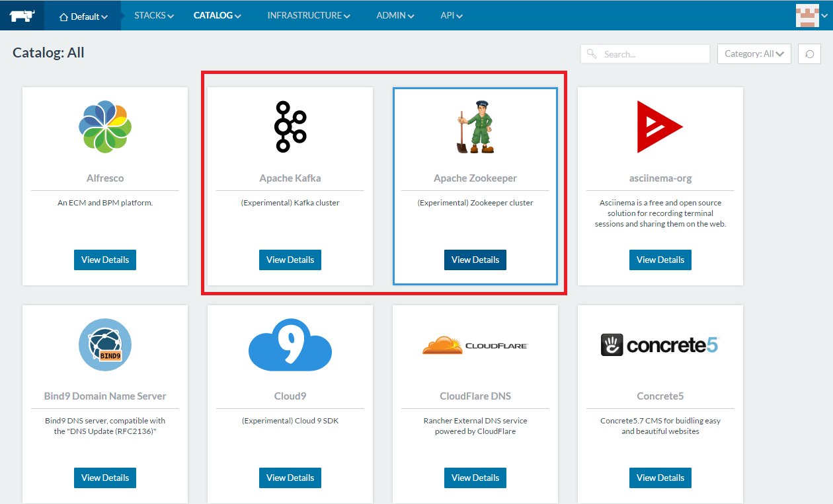Image resolution: width=833 pixels, height=504 pixels.
Task: Click the CloudFlare logo
Action: click(475, 345)
